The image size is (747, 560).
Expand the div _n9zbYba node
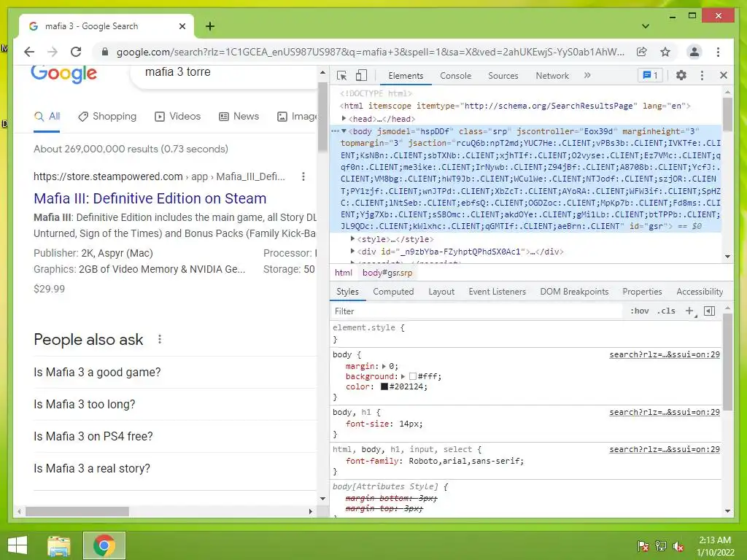[x=352, y=252]
